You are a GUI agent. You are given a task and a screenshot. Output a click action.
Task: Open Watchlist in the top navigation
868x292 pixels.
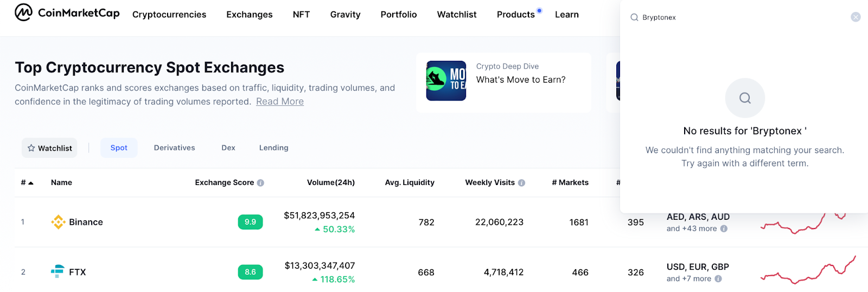pyautogui.click(x=457, y=15)
